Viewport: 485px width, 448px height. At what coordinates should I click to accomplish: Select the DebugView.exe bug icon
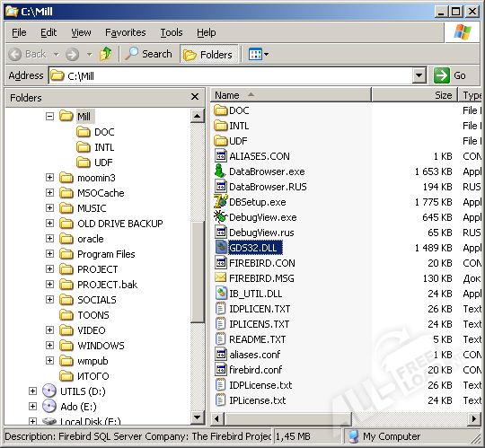pyautogui.click(x=220, y=216)
